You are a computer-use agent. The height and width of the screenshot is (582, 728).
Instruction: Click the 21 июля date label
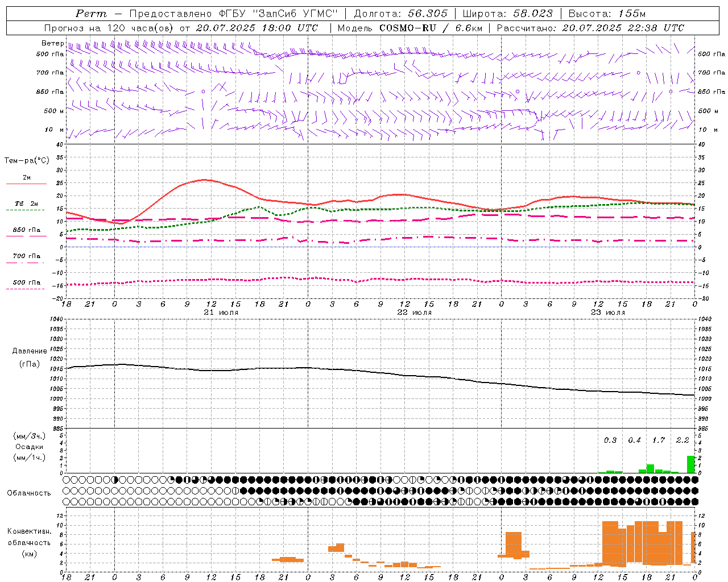(221, 313)
